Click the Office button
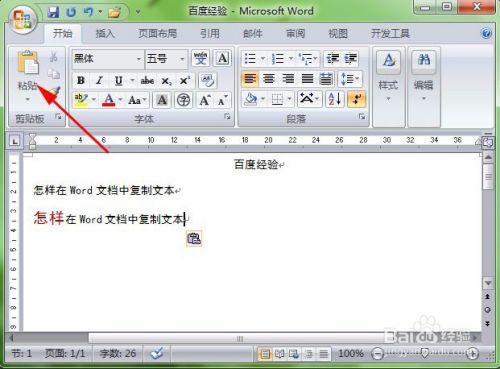Image resolution: width=500 pixels, height=369 pixels. click(23, 21)
